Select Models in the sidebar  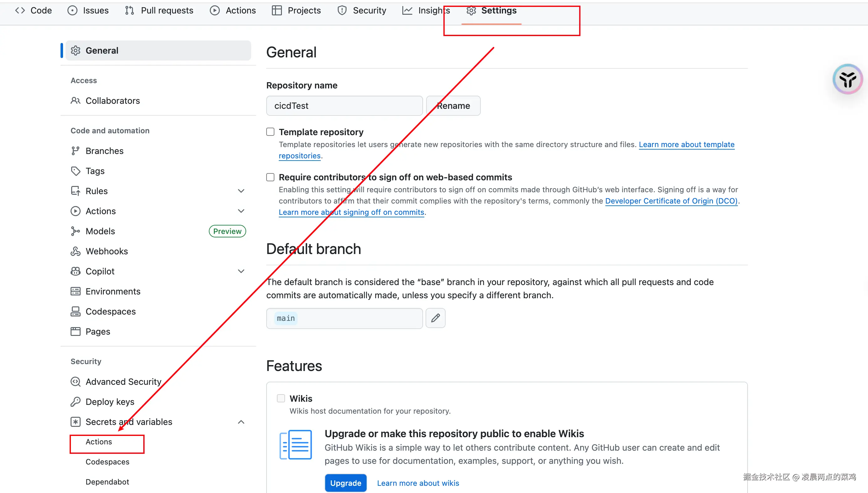(x=158, y=231)
